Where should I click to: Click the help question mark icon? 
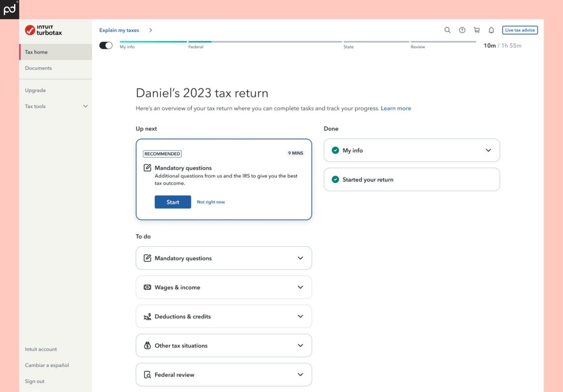point(462,30)
